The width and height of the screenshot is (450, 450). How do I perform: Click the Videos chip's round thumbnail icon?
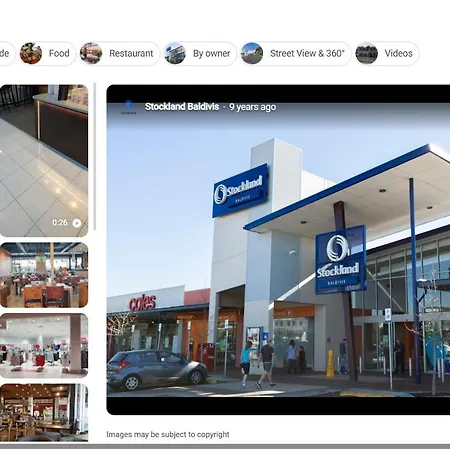pos(367,53)
